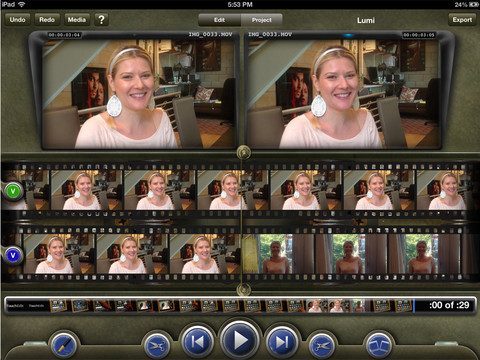
Task: Click the IMG_0033.MOV label on the left monitor
Action: pyautogui.click(x=210, y=34)
